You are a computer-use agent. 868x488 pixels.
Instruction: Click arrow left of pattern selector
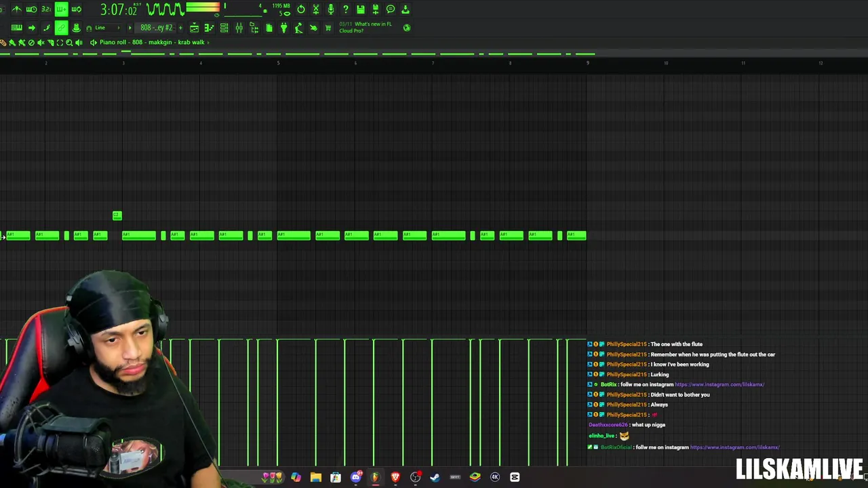tap(130, 28)
